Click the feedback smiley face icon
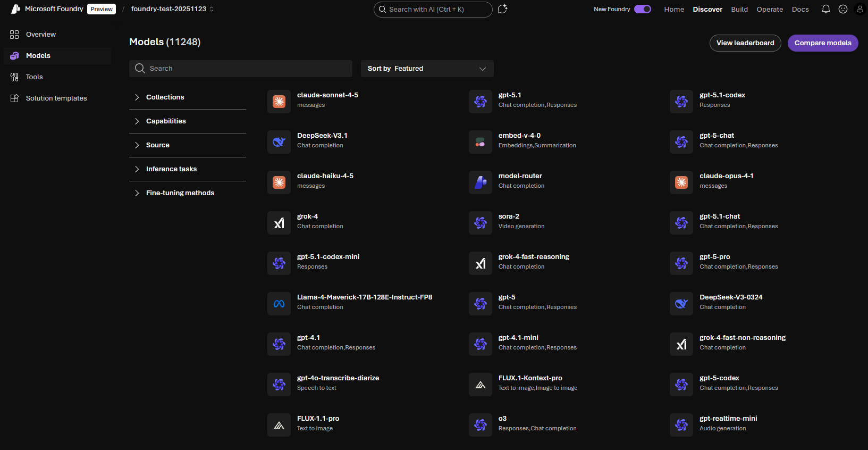Viewport: 868px width, 450px height. (x=843, y=9)
